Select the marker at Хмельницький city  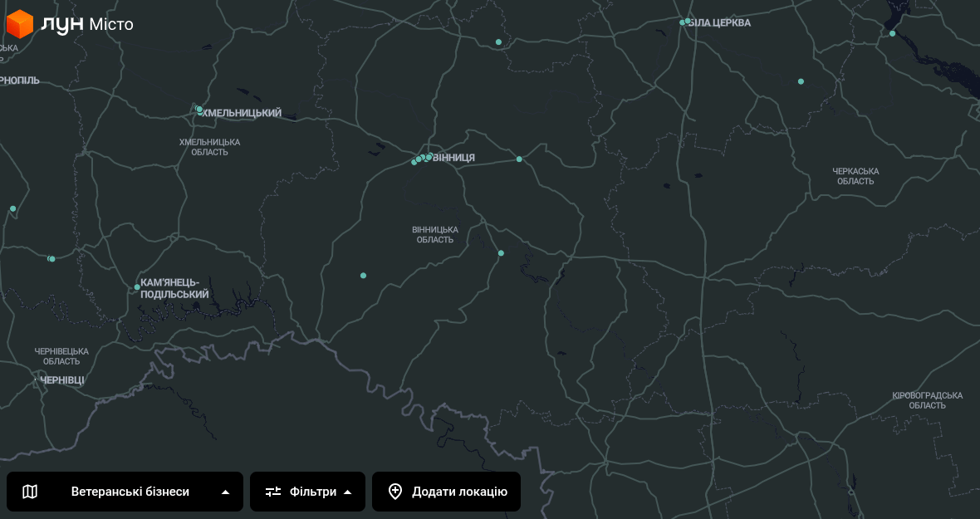199,110
